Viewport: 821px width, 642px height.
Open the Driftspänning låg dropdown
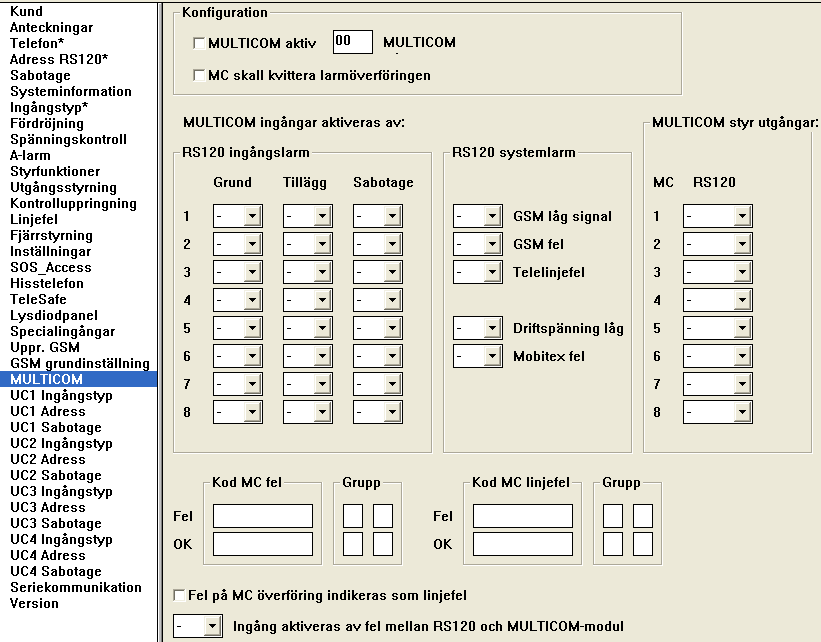click(x=478, y=328)
